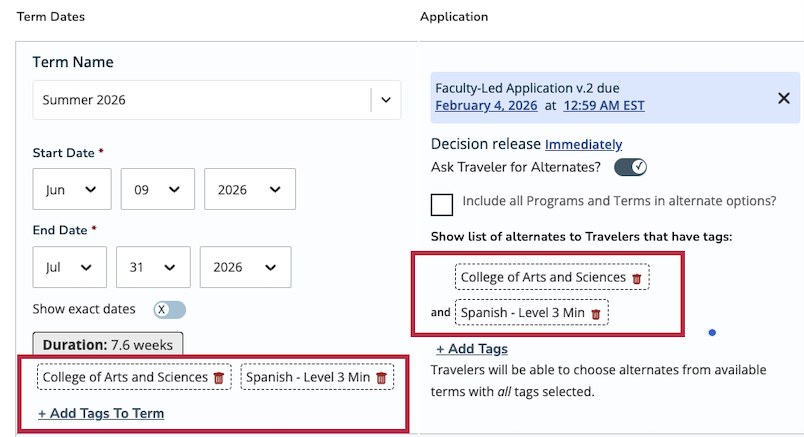Close the Faculty-Led Application banner

point(784,98)
